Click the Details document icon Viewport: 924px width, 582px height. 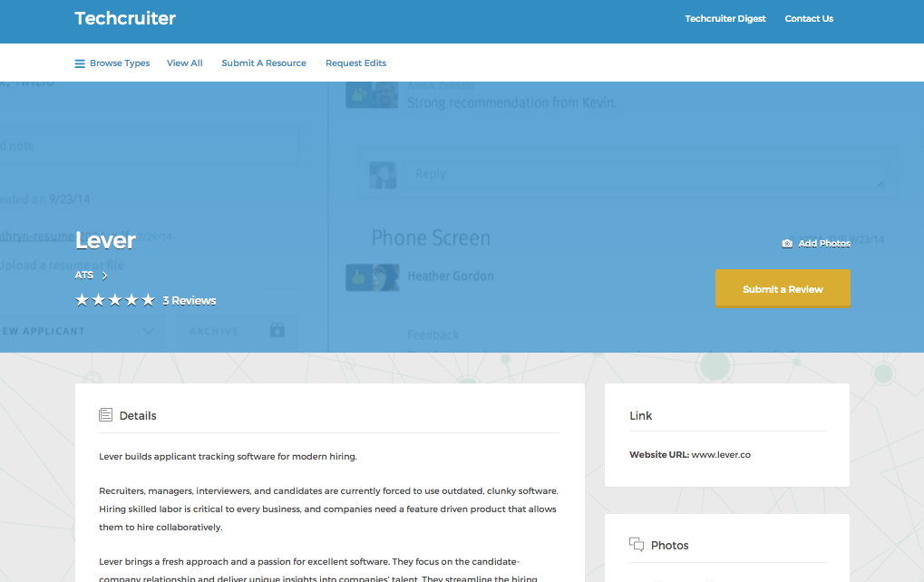coord(105,414)
